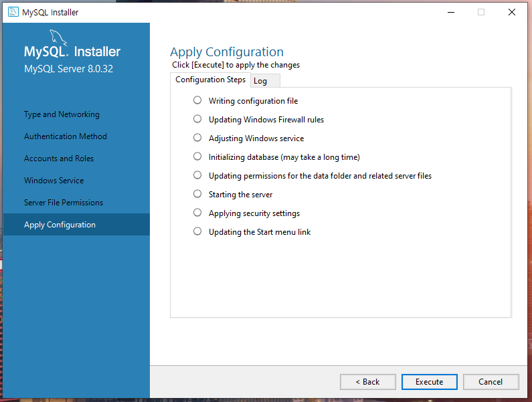
Task: Select the Initializing database step indicator
Action: 197,156
